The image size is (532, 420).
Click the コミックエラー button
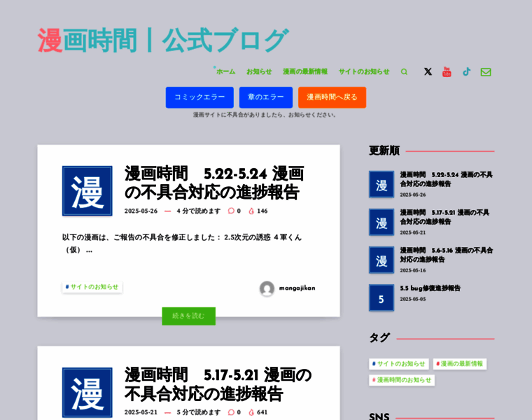(x=199, y=97)
